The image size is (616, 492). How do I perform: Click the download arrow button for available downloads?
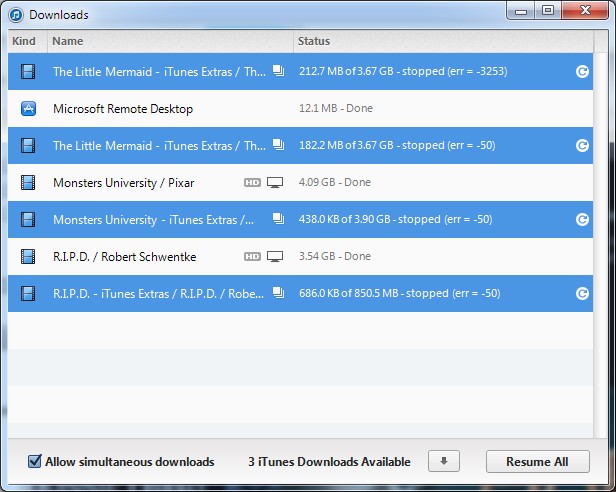tap(444, 461)
